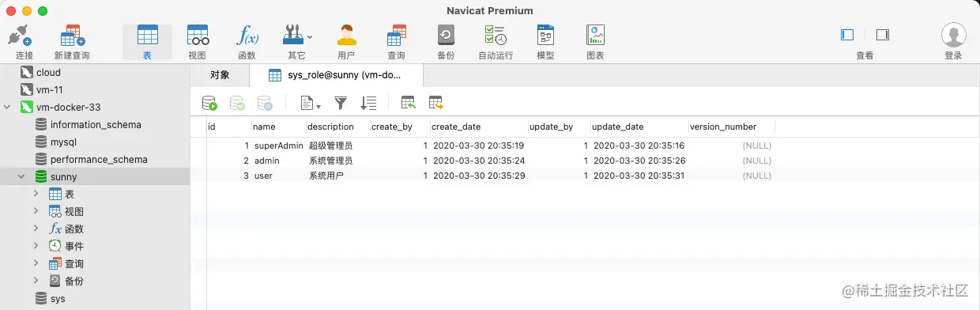Click the 事件 events clock icon
Screen dimensions: 980x310
[x=55, y=247]
